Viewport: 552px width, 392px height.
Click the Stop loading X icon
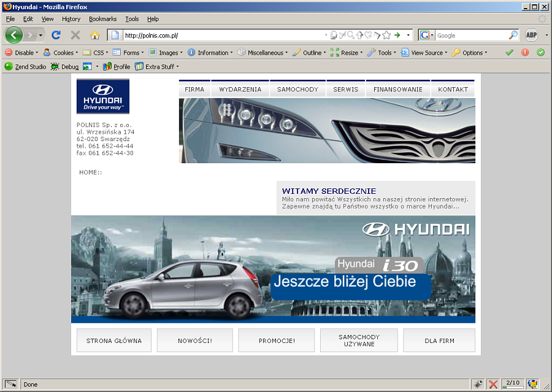click(x=75, y=35)
